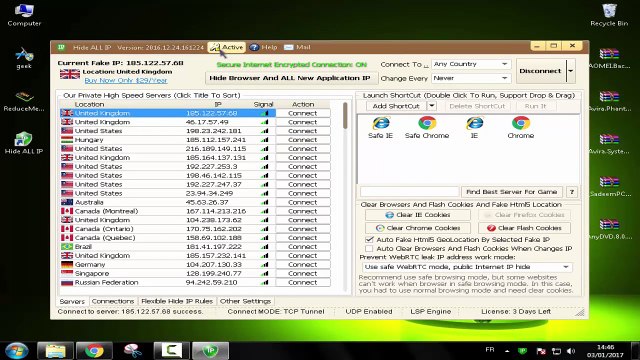Image resolution: width=640 pixels, height=360 pixels.
Task: Open AnyDVD archive on desktop
Action: pos(609,229)
